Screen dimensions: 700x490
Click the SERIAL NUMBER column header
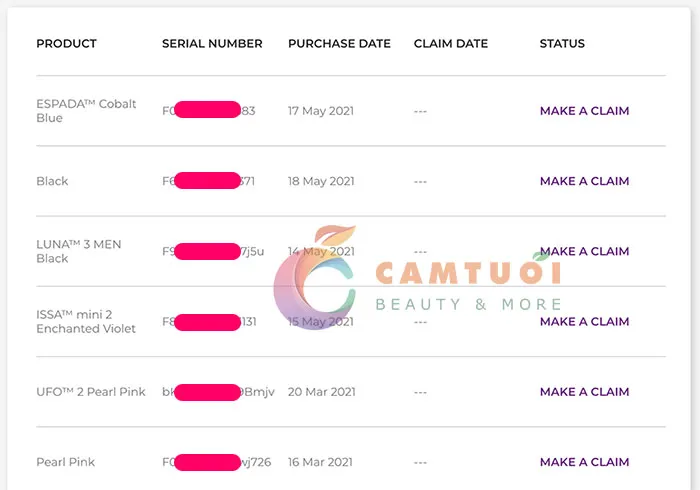click(x=212, y=44)
